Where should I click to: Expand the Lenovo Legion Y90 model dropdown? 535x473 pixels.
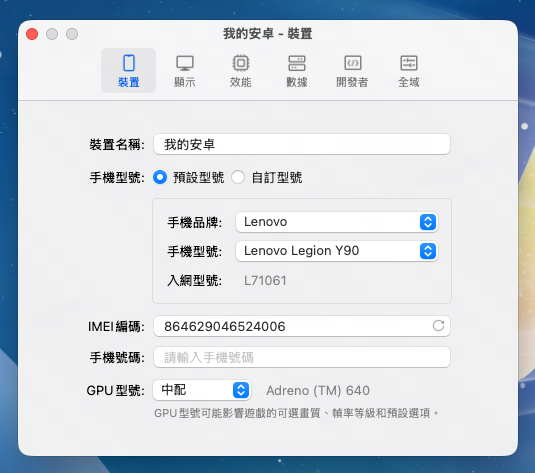(x=336, y=251)
